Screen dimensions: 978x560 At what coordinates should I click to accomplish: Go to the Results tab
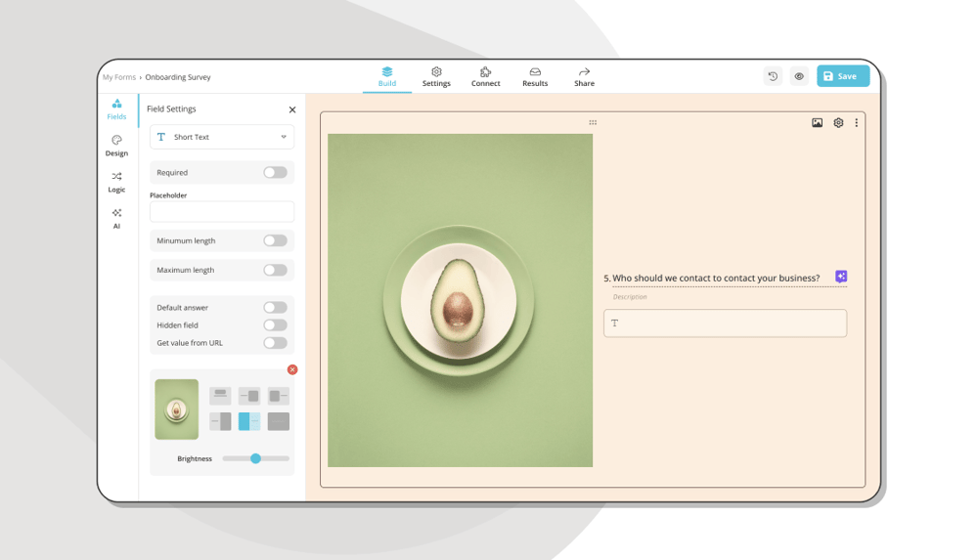coord(535,77)
